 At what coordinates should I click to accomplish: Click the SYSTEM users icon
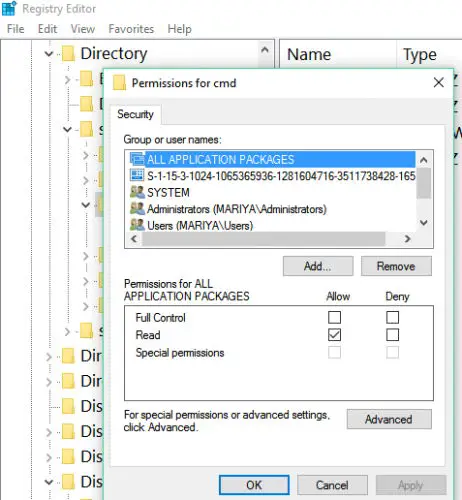(137, 192)
